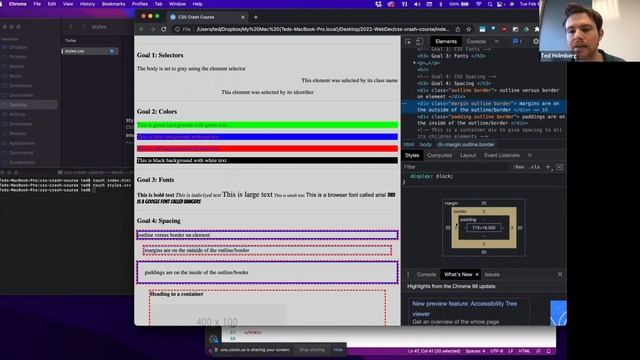Toggle .cls class editor

tap(534, 167)
